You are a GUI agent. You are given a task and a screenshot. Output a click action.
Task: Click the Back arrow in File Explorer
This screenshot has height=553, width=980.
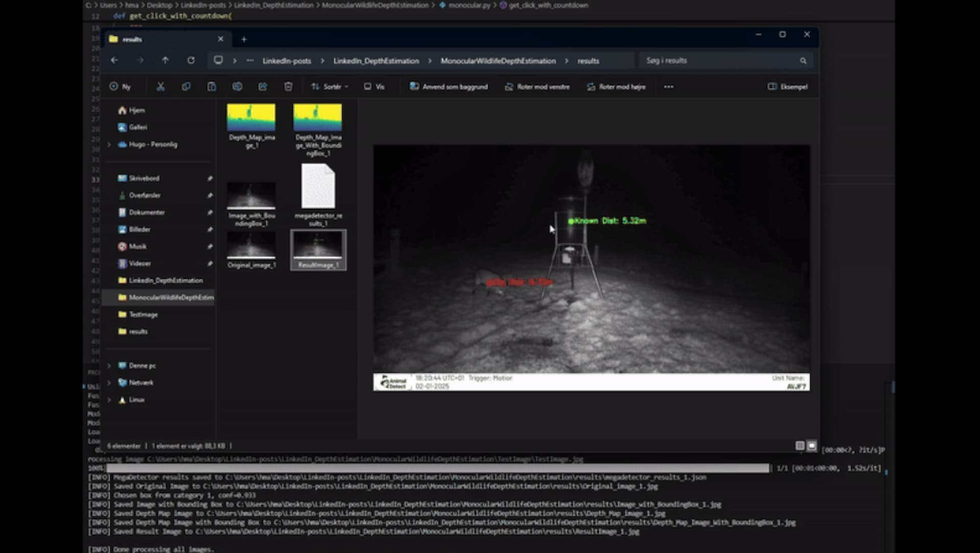click(x=114, y=60)
